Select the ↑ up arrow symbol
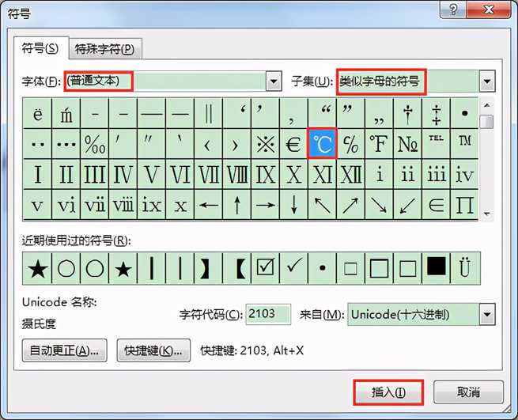Image resolution: width=518 pixels, height=420 pixels. coord(236,206)
